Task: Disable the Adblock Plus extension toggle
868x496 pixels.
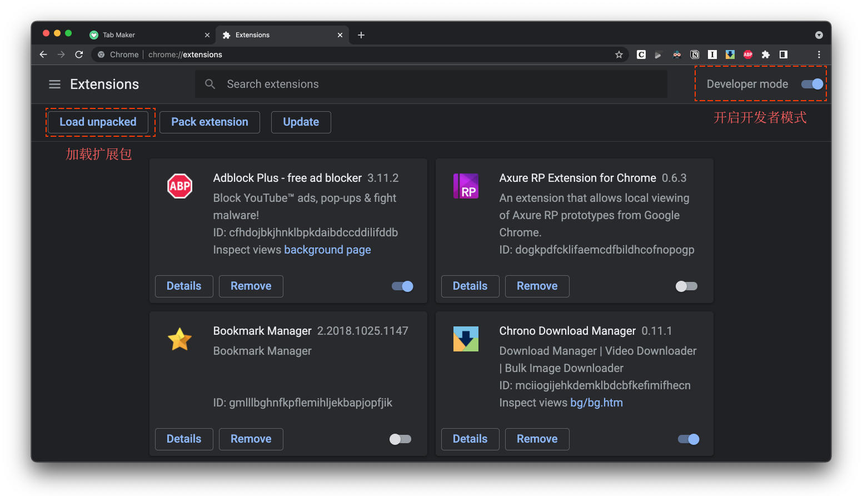Action: [x=402, y=286]
